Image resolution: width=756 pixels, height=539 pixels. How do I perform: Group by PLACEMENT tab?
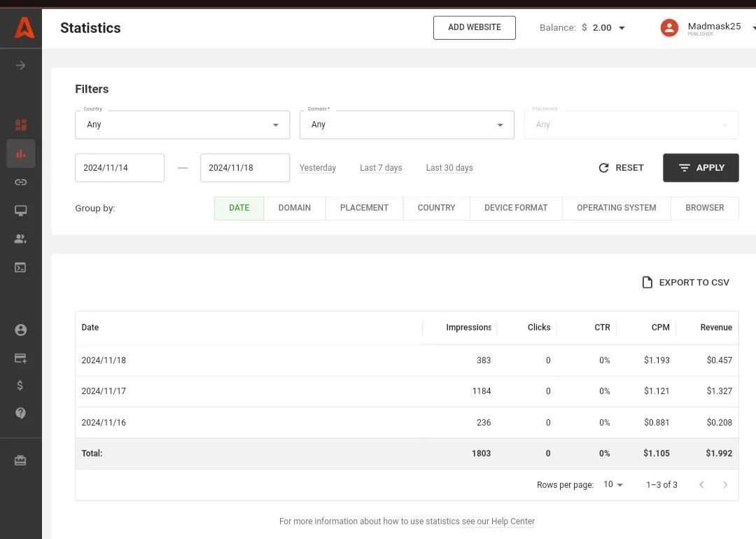coord(364,208)
